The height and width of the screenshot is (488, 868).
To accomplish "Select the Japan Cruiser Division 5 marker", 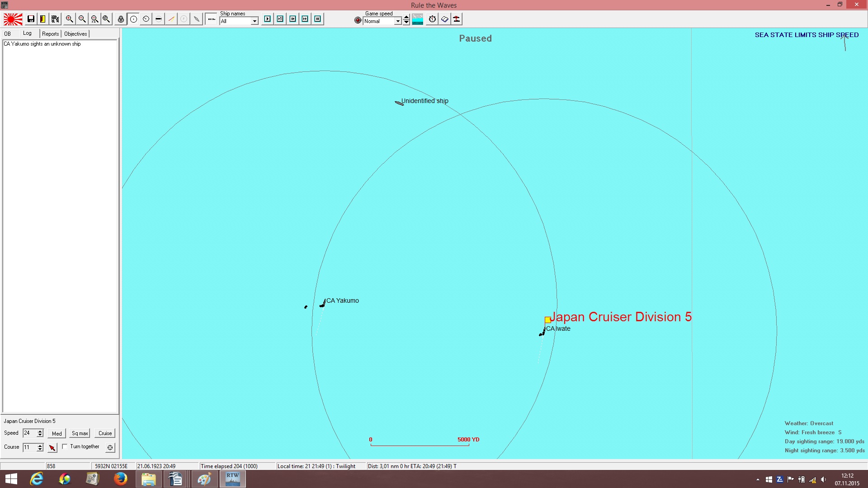I will click(x=547, y=320).
